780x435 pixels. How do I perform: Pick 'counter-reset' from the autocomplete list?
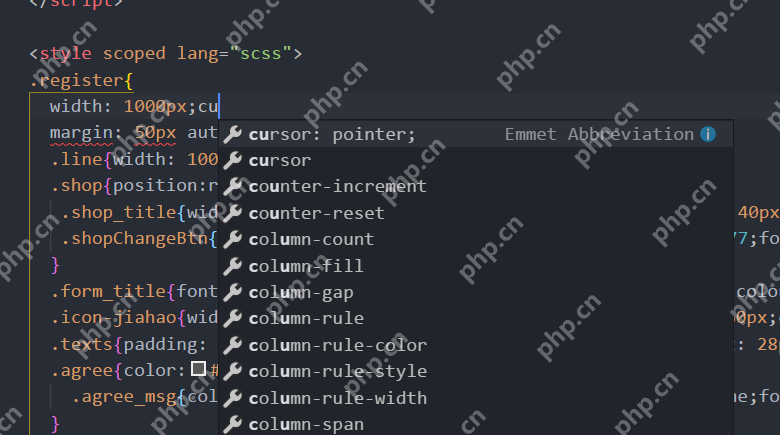click(476, 213)
